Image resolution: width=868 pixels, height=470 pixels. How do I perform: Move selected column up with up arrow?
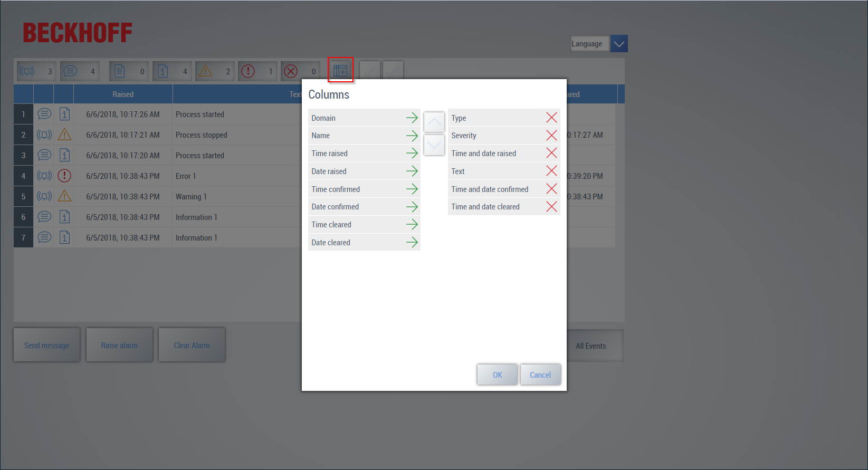pyautogui.click(x=434, y=122)
